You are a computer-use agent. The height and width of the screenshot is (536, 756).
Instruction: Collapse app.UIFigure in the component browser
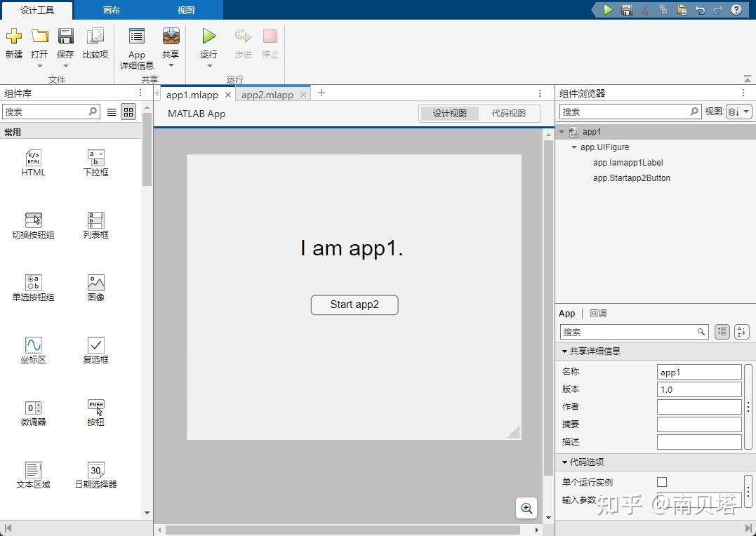coord(573,147)
